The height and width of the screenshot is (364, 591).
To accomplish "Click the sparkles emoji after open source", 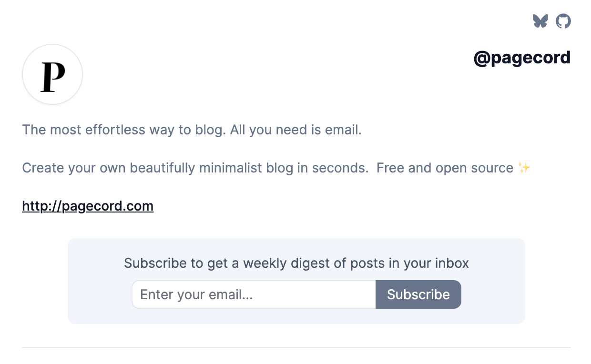I will [x=524, y=168].
